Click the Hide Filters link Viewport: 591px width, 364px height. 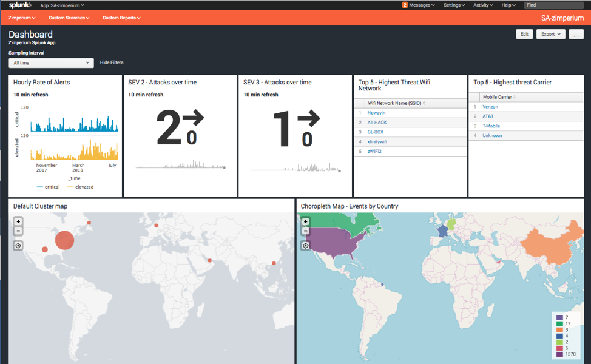pos(112,62)
